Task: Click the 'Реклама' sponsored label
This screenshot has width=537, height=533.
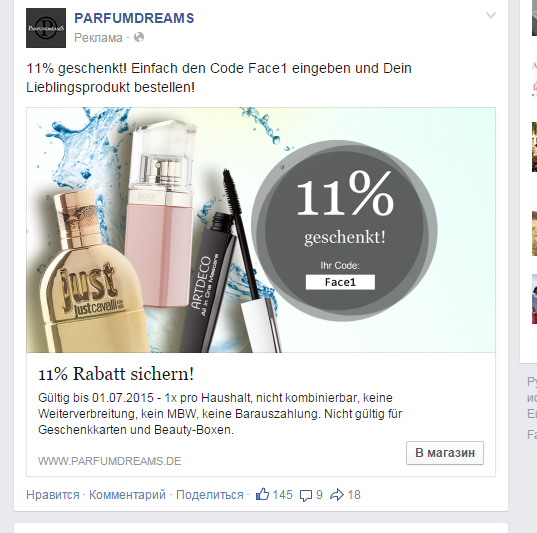Action: tap(98, 38)
